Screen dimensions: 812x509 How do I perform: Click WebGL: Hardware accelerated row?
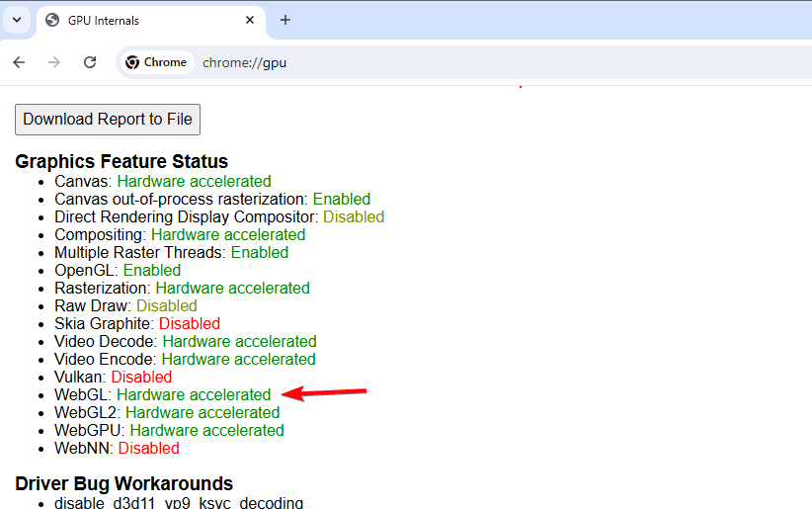point(163,395)
